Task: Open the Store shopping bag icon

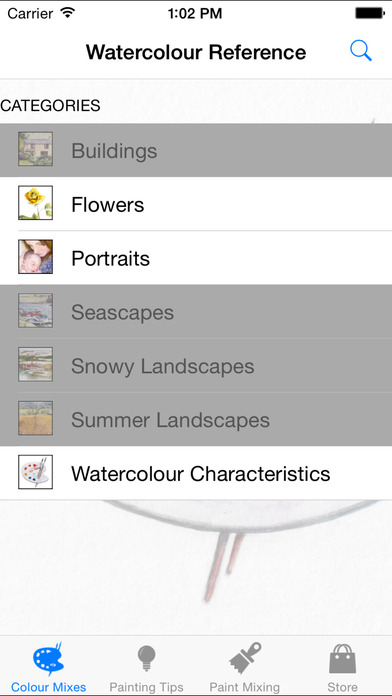Action: tap(343, 659)
